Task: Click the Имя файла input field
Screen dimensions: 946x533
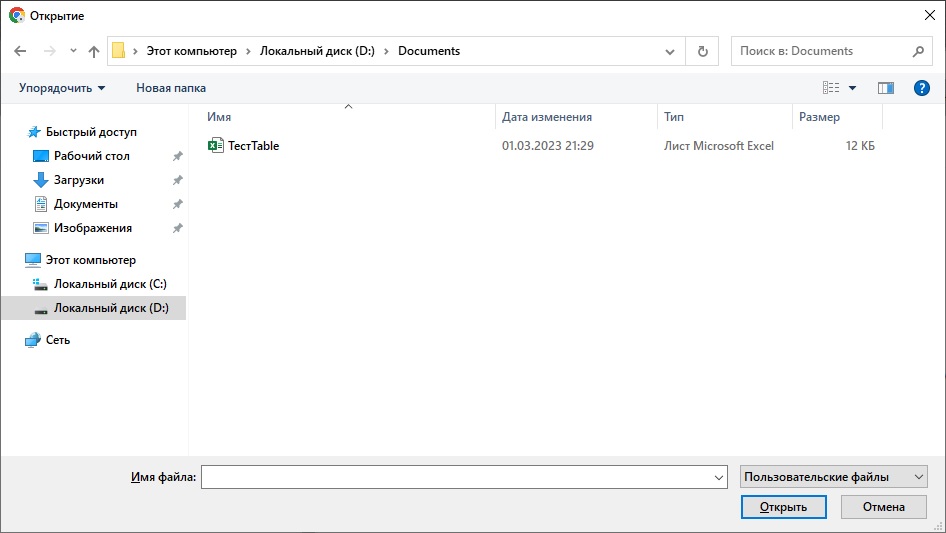Action: (x=458, y=478)
